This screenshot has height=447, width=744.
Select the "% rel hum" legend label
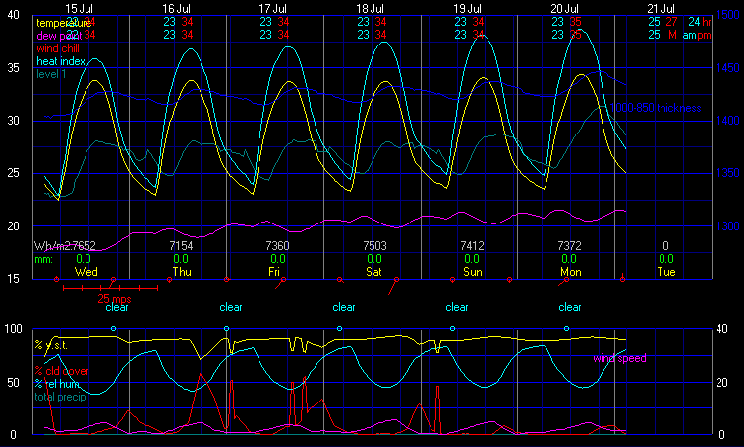pyautogui.click(x=57, y=384)
